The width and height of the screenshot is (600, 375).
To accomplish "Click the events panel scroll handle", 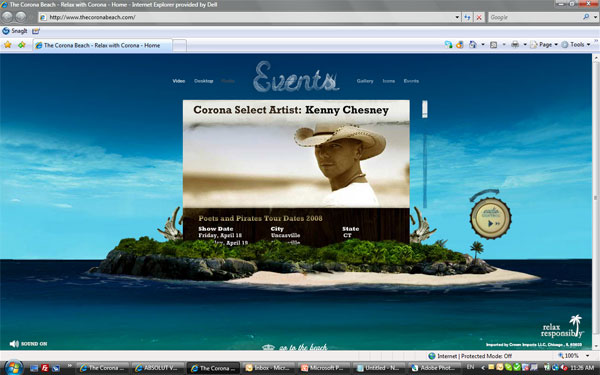I will [425, 109].
